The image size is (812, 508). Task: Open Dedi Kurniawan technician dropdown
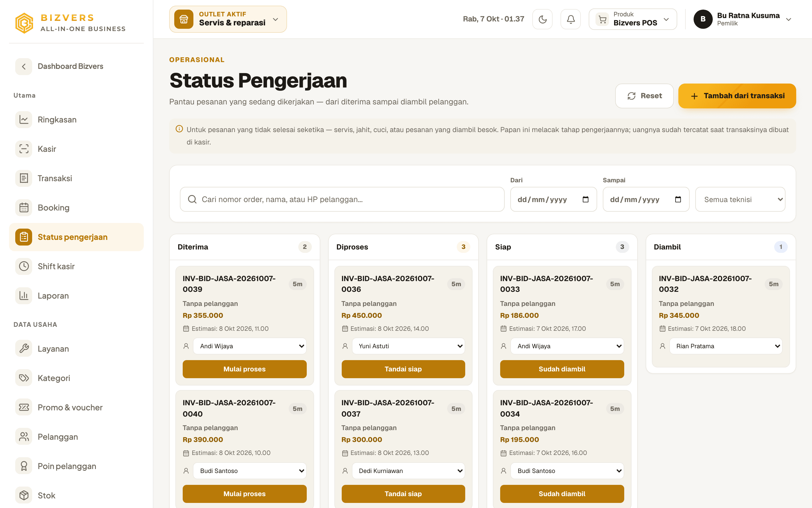[408, 471]
